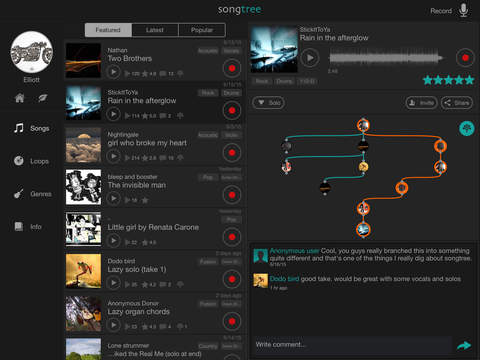Viewport: 480px width, 360px height.
Task: Go to Genres in the sidebar
Action: (x=33, y=194)
